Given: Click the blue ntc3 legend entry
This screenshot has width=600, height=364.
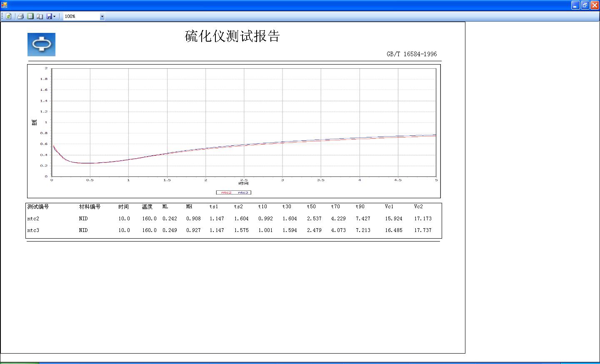Looking at the screenshot, I should [243, 192].
